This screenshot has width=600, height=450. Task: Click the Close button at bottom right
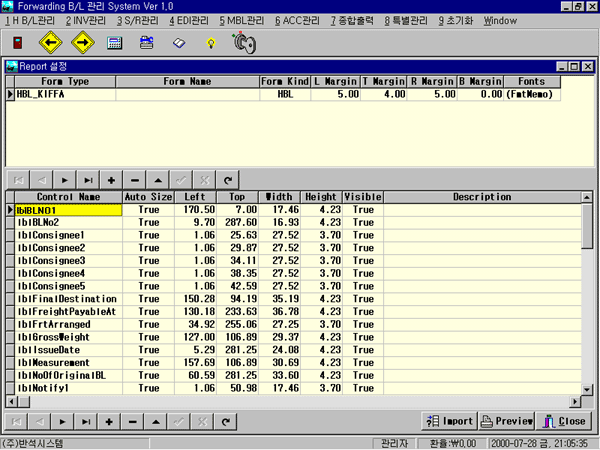pyautogui.click(x=564, y=421)
